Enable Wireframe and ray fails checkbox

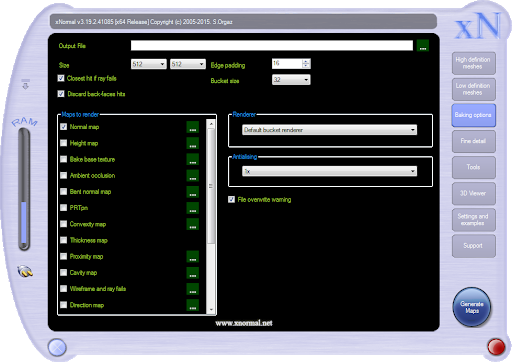pos(63,288)
